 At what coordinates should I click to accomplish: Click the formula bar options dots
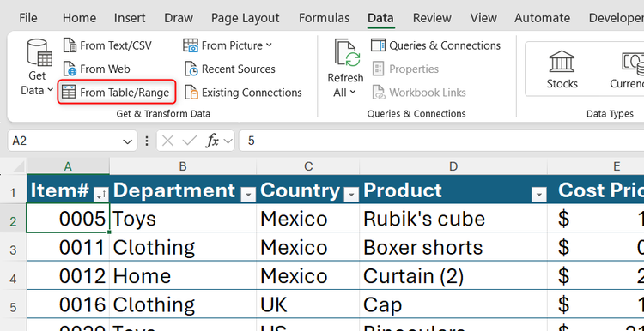coord(147,141)
